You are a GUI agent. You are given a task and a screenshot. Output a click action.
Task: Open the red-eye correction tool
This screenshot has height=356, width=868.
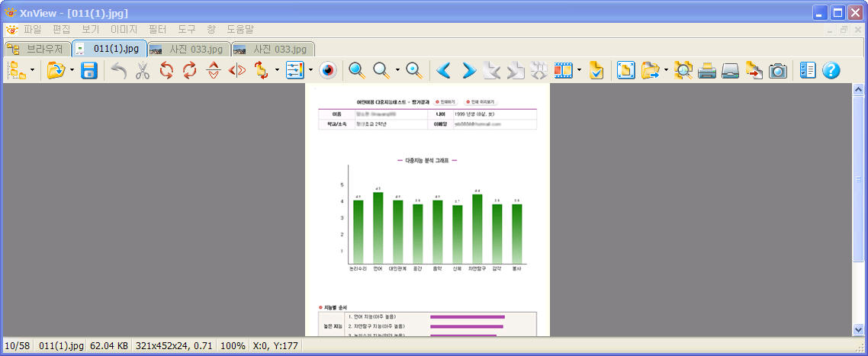click(327, 71)
